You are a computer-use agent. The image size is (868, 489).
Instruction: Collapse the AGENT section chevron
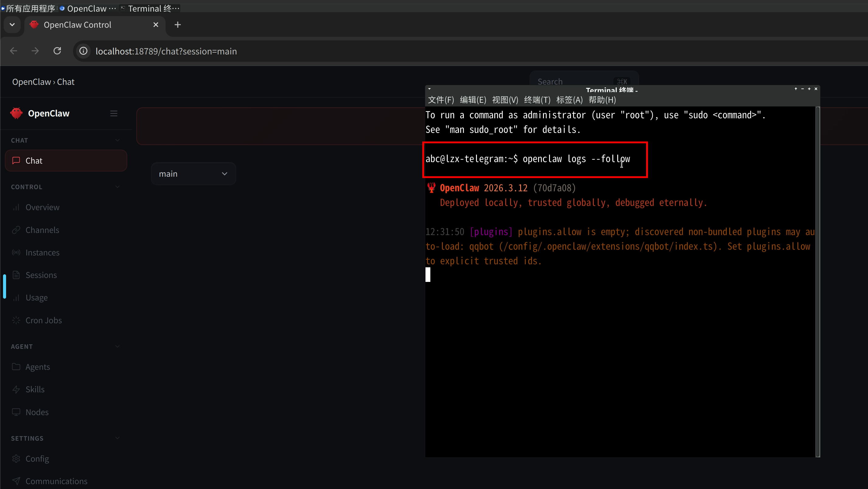pyautogui.click(x=117, y=346)
